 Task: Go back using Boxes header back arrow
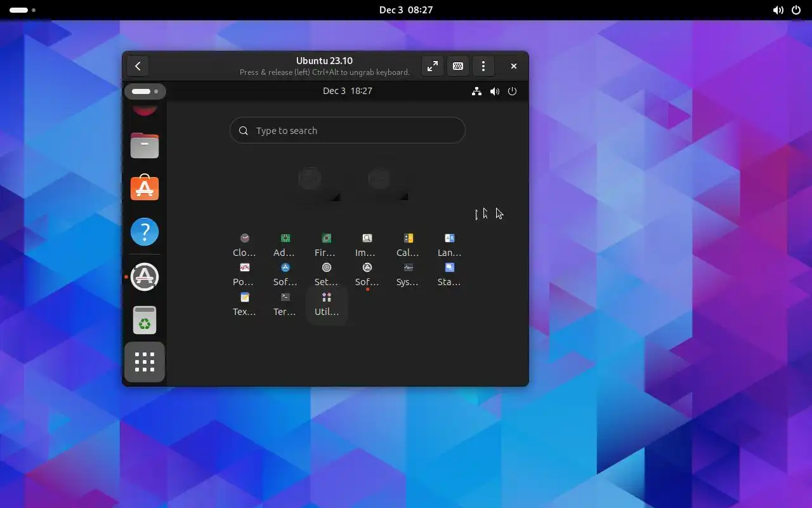pos(138,66)
